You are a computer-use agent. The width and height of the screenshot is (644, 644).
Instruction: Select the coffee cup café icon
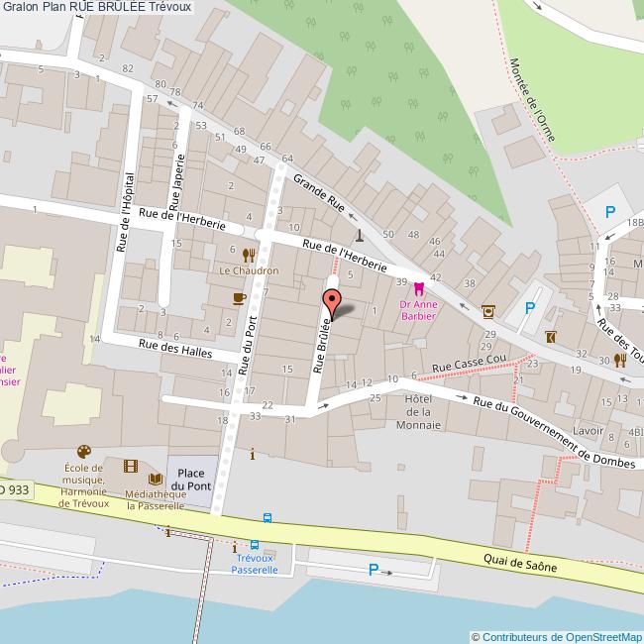(x=240, y=298)
